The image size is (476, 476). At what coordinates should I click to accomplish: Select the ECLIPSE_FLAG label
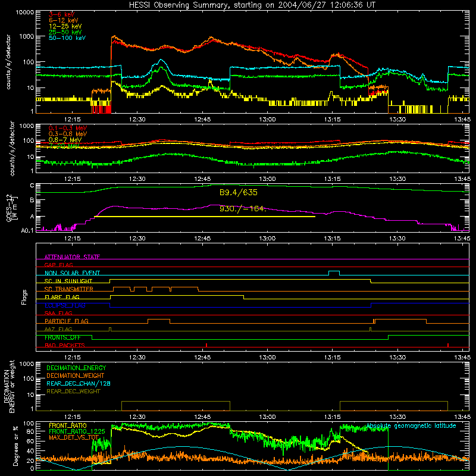(65, 305)
